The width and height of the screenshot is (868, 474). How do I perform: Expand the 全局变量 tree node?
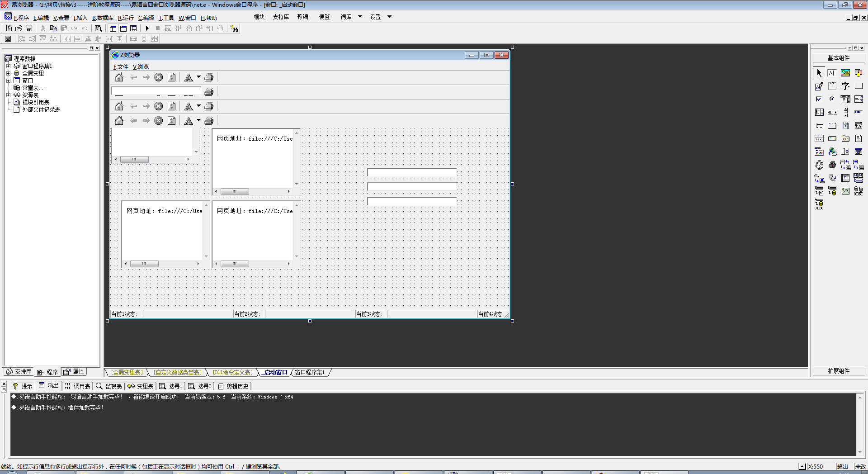(8, 73)
